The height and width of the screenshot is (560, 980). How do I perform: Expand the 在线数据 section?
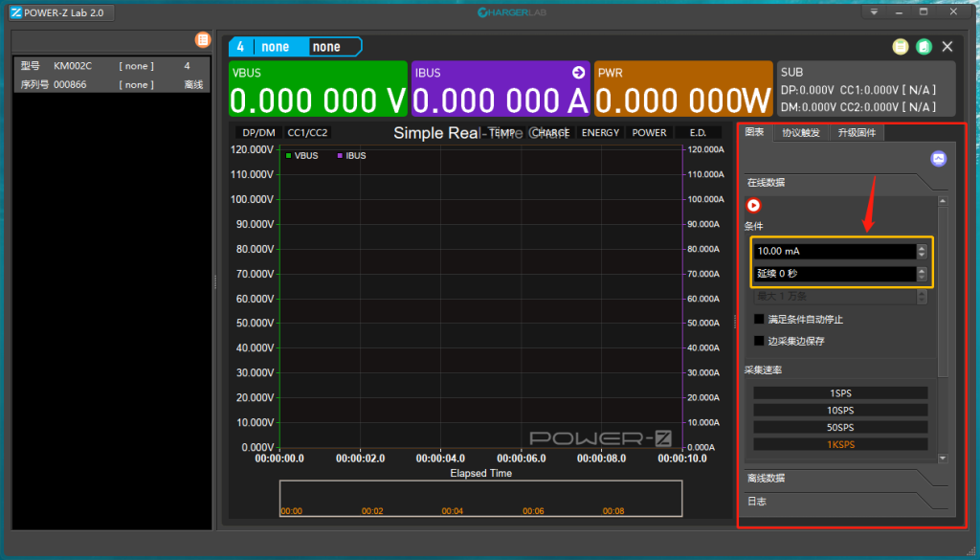point(846,183)
